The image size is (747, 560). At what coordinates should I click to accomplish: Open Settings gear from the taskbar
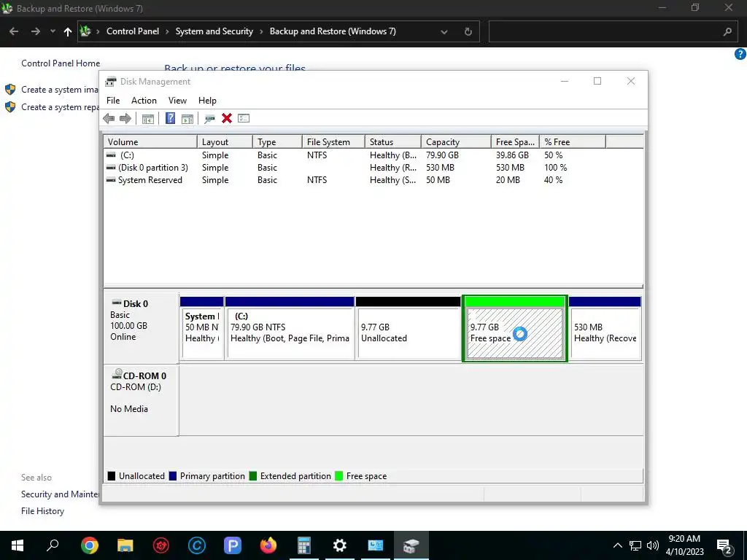tap(340, 545)
